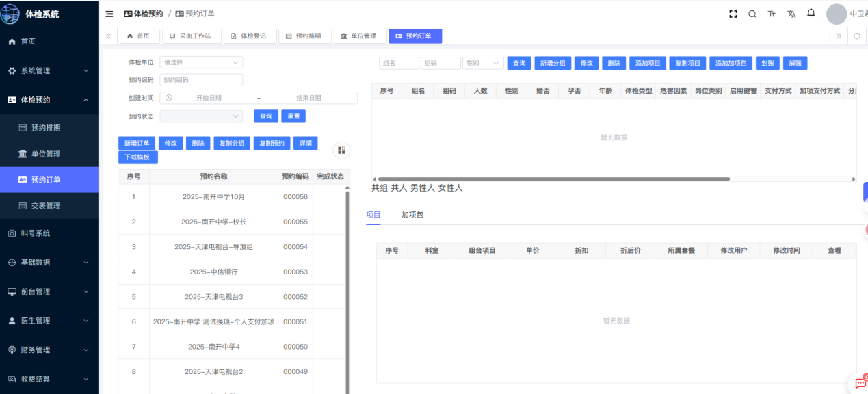Click the font size adjustment icon
This screenshot has height=394, width=868.
coord(772,14)
